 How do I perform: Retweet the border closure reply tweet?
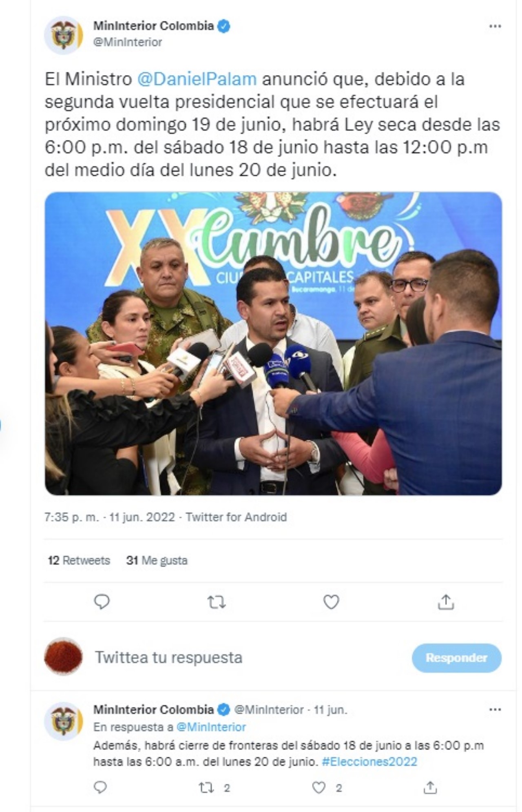[x=206, y=788]
